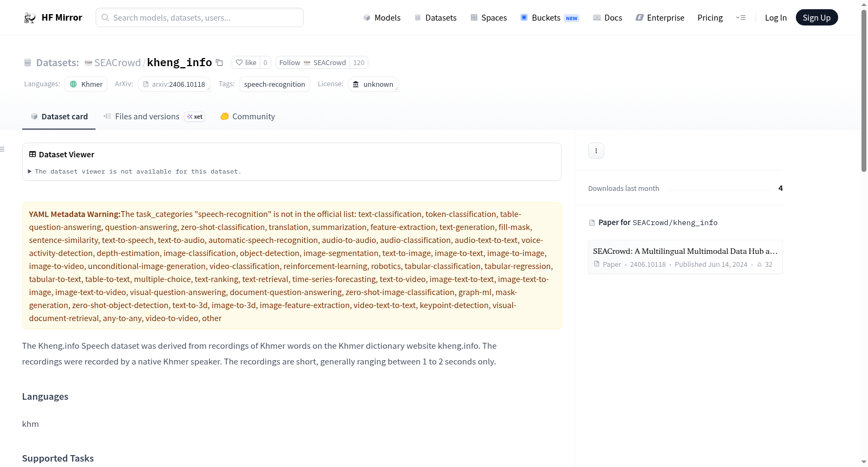Open the extra navigation menu icon
This screenshot has height=467, width=868.
(x=741, y=18)
